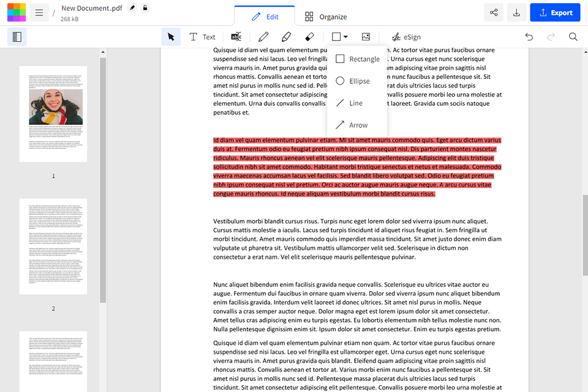Image resolution: width=588 pixels, height=392 pixels.
Task: Choose Ellipse from the shapes menu
Action: coord(357,81)
